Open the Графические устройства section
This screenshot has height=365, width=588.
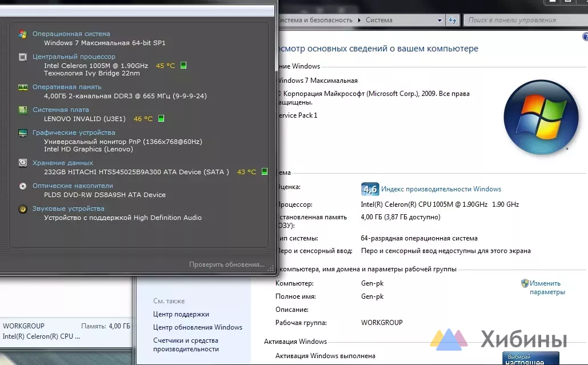(74, 133)
